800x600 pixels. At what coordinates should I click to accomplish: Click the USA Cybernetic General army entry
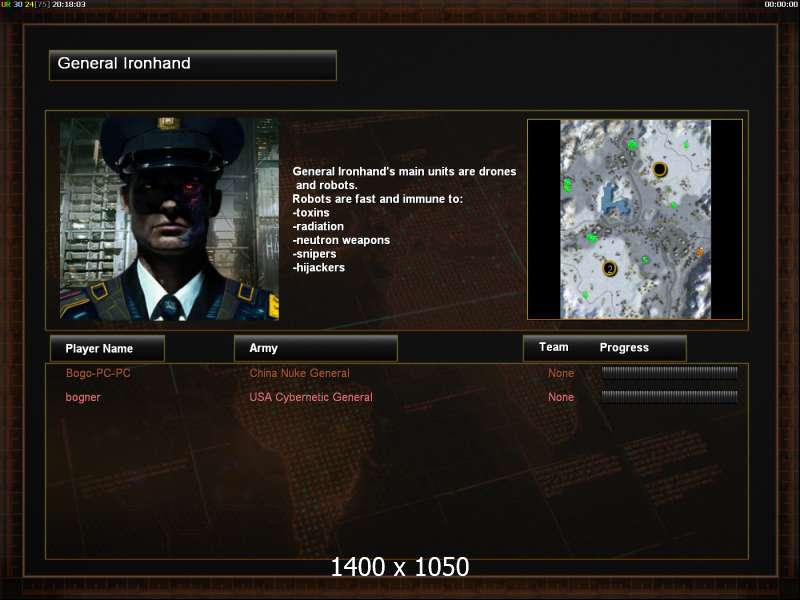(x=311, y=397)
